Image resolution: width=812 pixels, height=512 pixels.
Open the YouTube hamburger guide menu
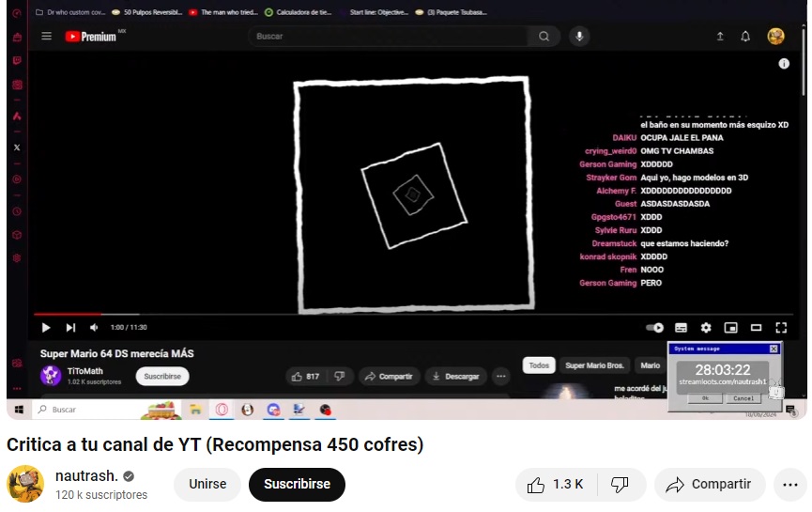tap(47, 37)
